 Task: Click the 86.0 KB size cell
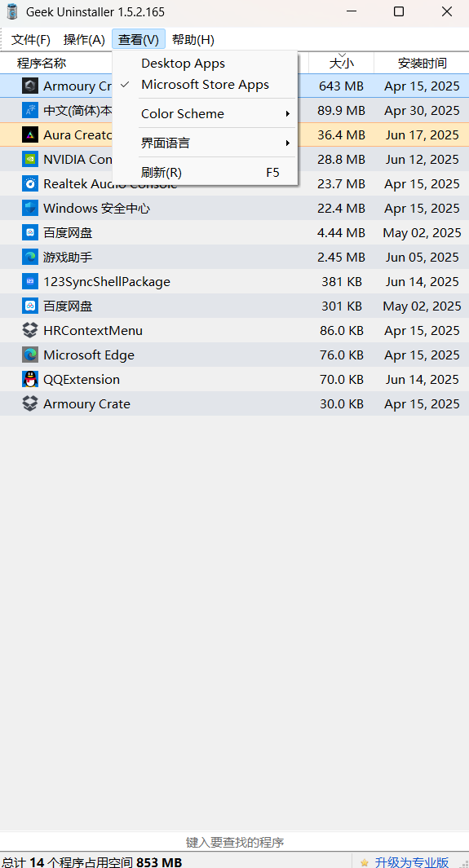(341, 330)
